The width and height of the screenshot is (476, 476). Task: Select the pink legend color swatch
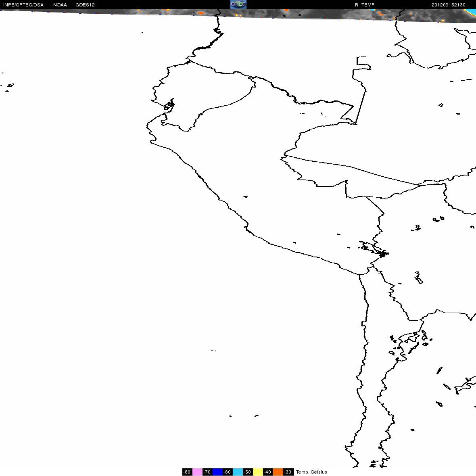(x=197, y=472)
